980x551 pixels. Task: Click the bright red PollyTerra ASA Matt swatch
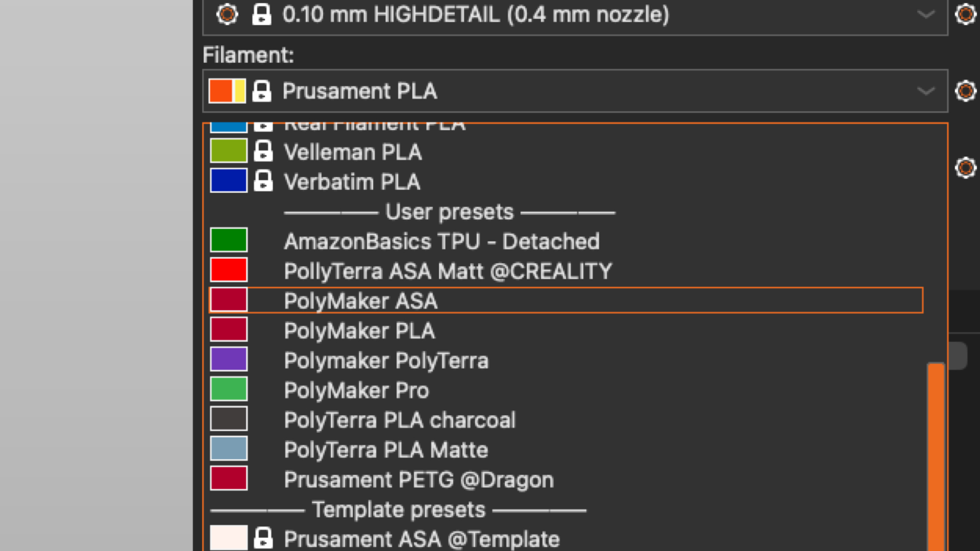click(x=229, y=270)
